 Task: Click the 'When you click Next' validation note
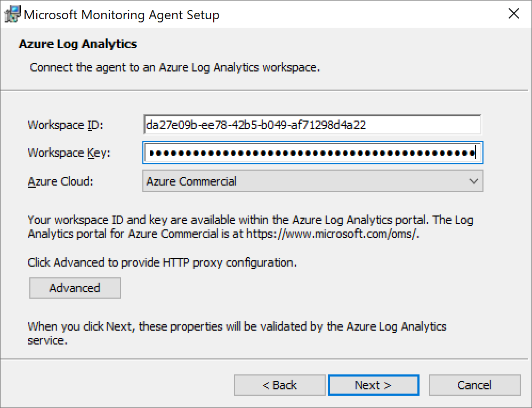pyautogui.click(x=237, y=333)
